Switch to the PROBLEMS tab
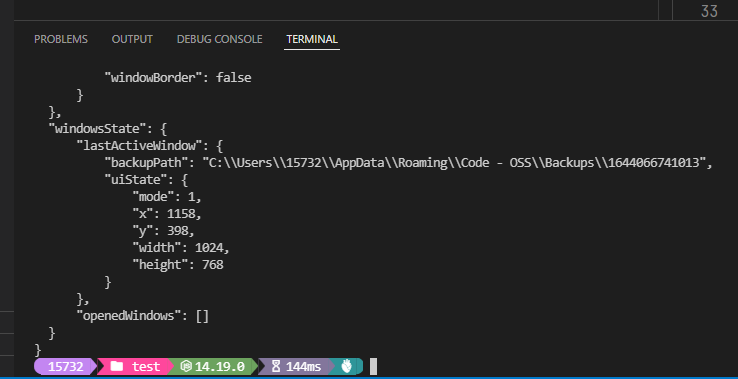The height and width of the screenshot is (379, 738). [61, 39]
